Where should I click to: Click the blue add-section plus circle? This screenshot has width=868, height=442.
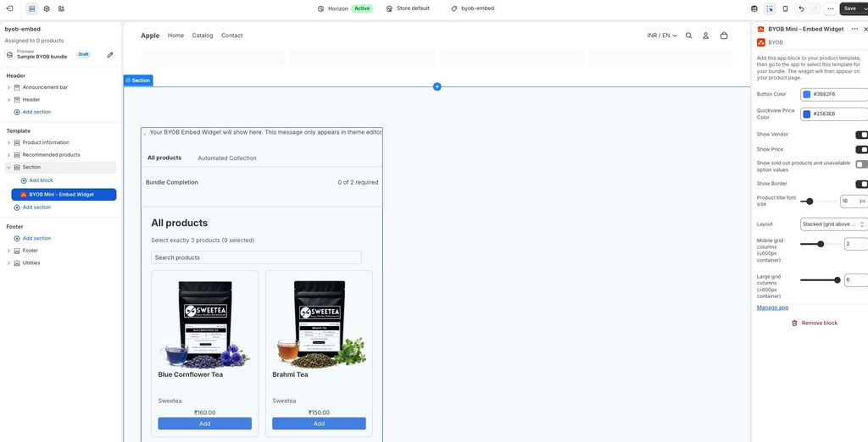pos(437,86)
